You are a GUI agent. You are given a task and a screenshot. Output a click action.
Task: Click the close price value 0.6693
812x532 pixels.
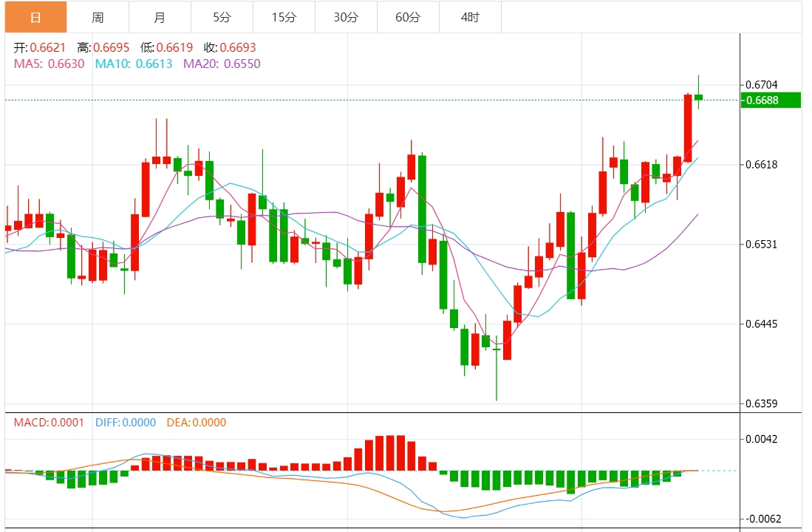point(238,47)
